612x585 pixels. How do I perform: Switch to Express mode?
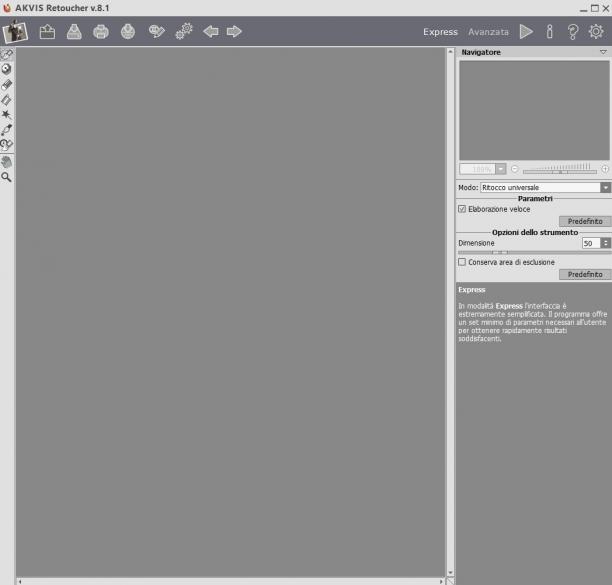[440, 32]
